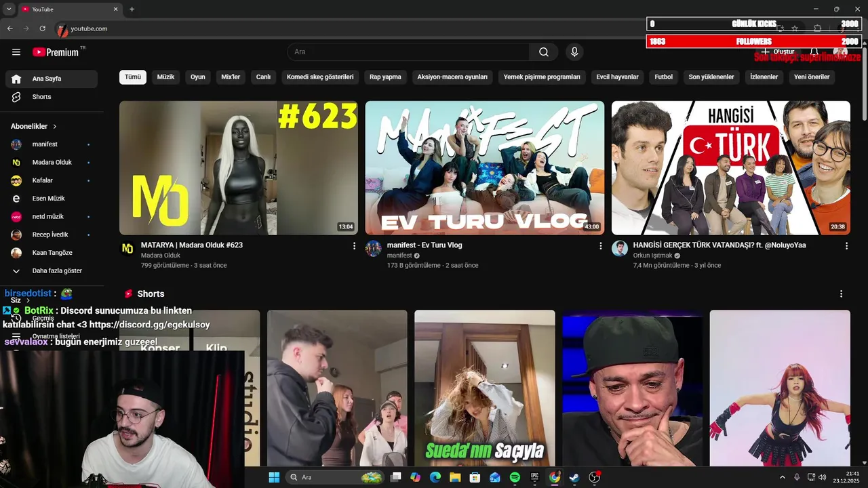Click the manifest channel avatar under video
The width and height of the screenshot is (868, 488).
374,249
